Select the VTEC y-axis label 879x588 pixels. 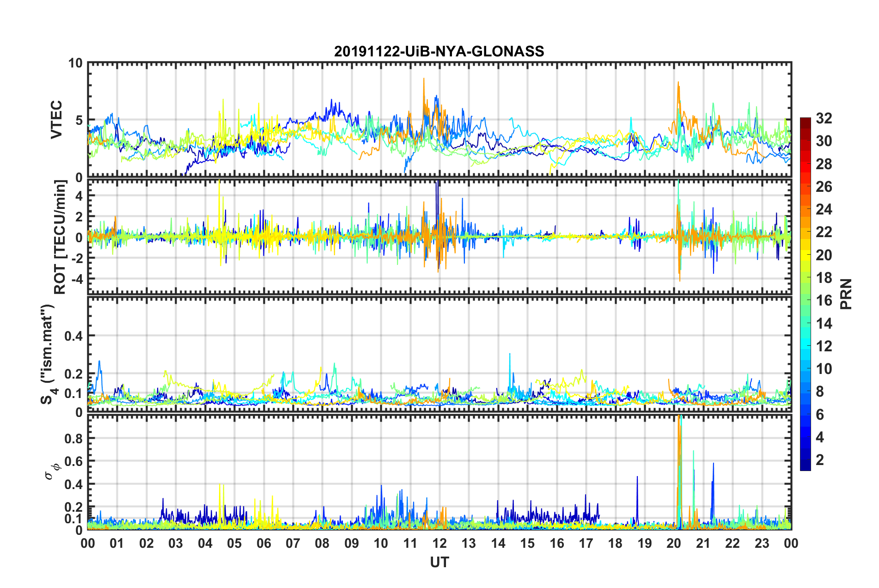56,120
